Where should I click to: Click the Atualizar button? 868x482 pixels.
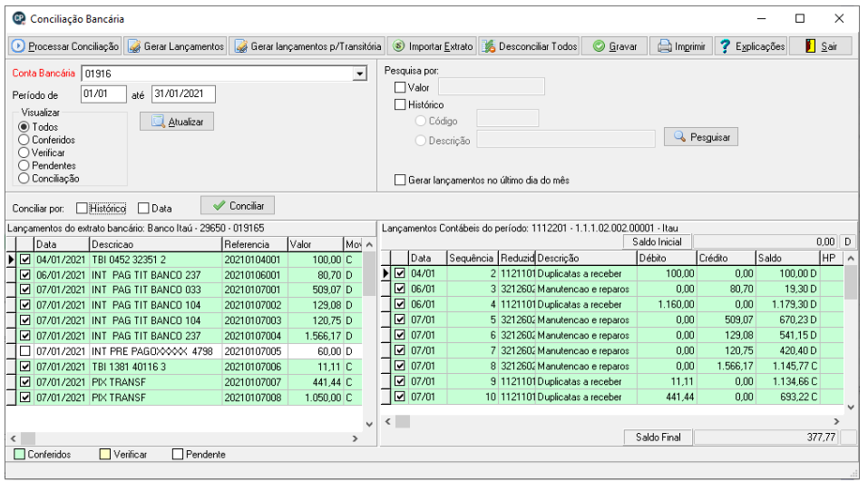point(177,122)
